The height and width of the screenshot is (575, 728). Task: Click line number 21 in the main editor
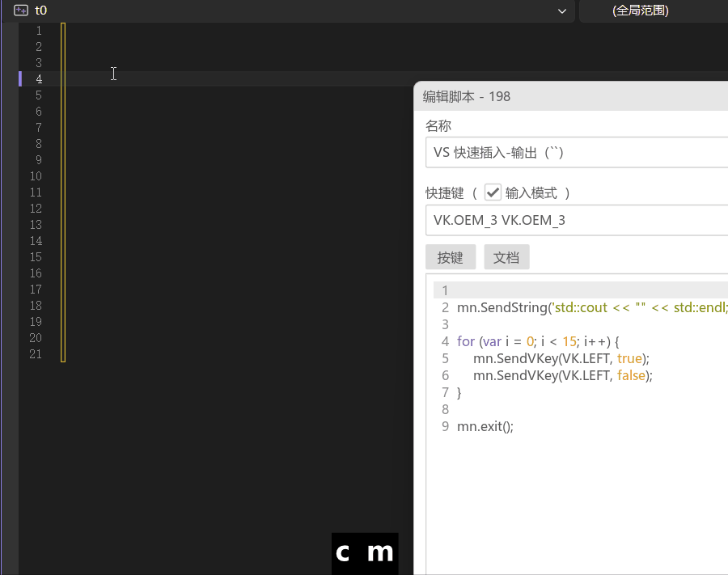[x=36, y=354]
